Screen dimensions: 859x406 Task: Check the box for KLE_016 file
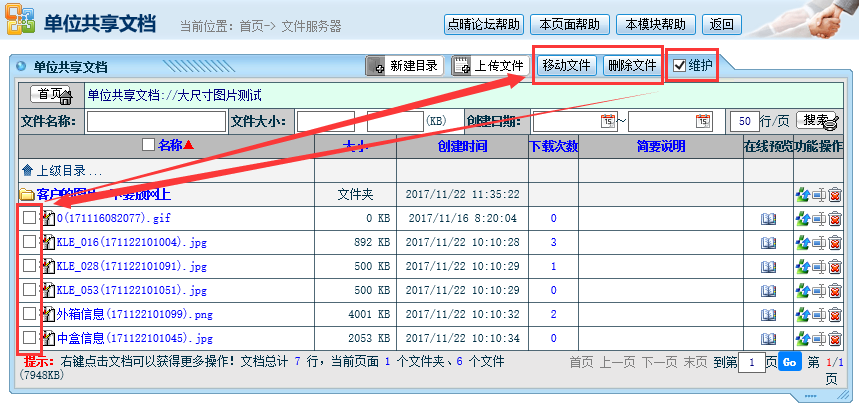tap(29, 242)
